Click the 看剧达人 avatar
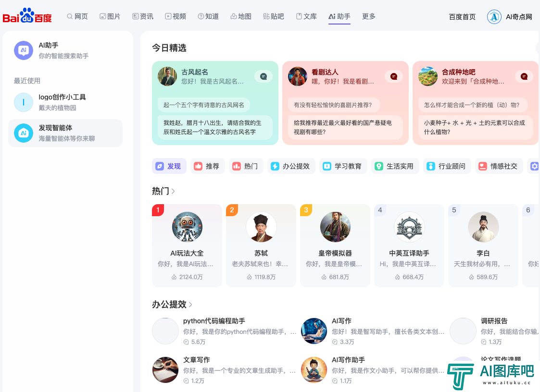This screenshot has width=540, height=392. coord(298,76)
